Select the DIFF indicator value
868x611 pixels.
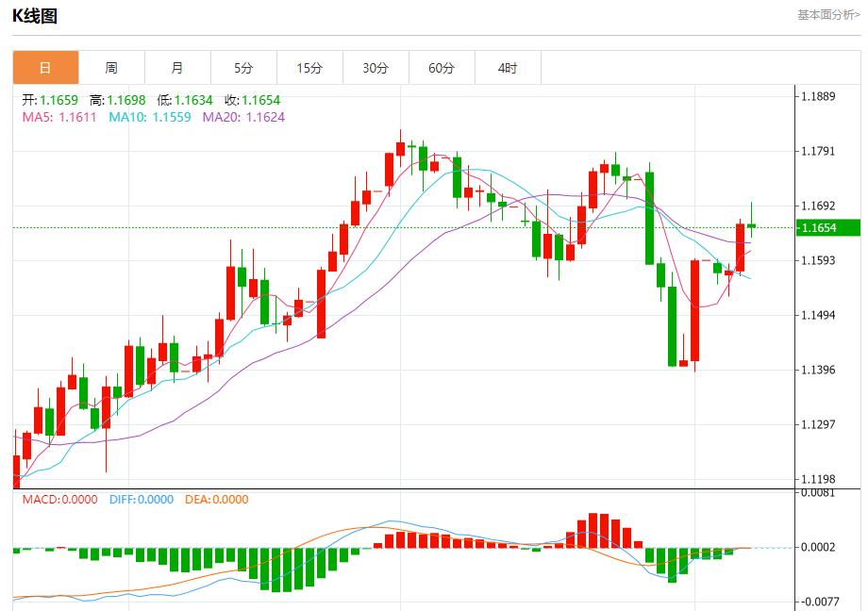[142, 500]
